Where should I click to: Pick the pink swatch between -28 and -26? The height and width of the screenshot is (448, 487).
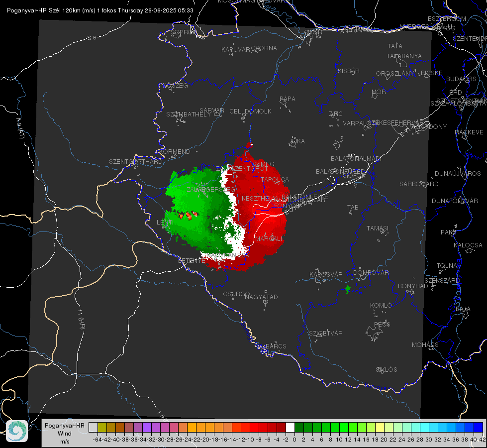pos(174,427)
